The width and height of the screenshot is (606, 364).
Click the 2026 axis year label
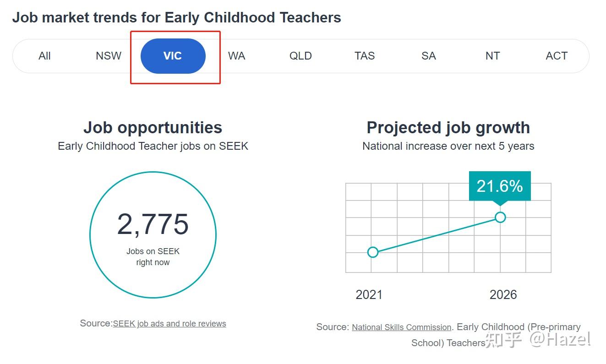pyautogui.click(x=503, y=294)
